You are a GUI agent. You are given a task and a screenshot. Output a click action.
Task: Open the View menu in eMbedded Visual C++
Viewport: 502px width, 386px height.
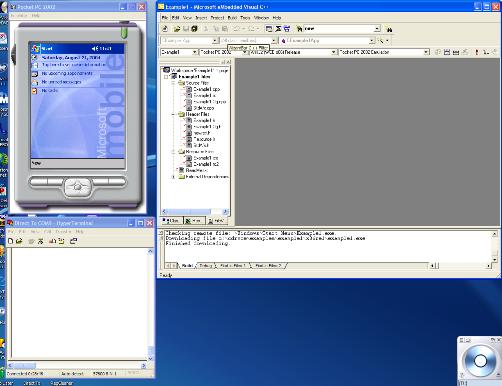pyautogui.click(x=187, y=18)
